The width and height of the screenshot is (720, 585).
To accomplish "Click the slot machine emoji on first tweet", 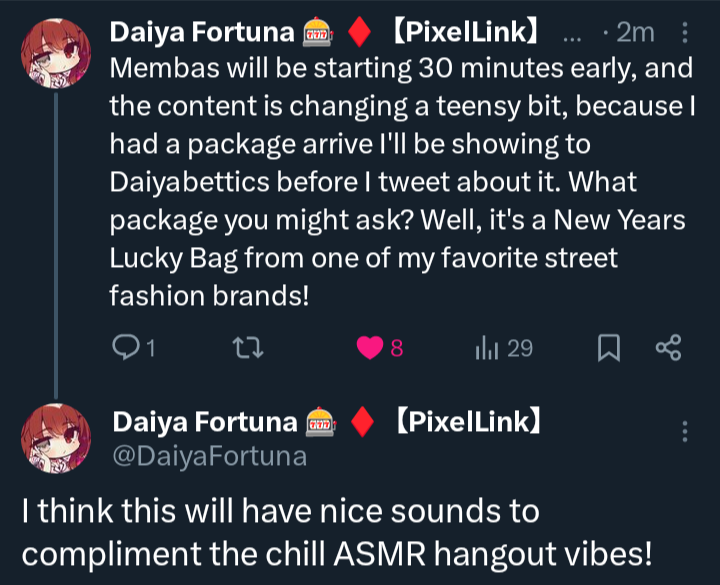I will coord(317,34).
